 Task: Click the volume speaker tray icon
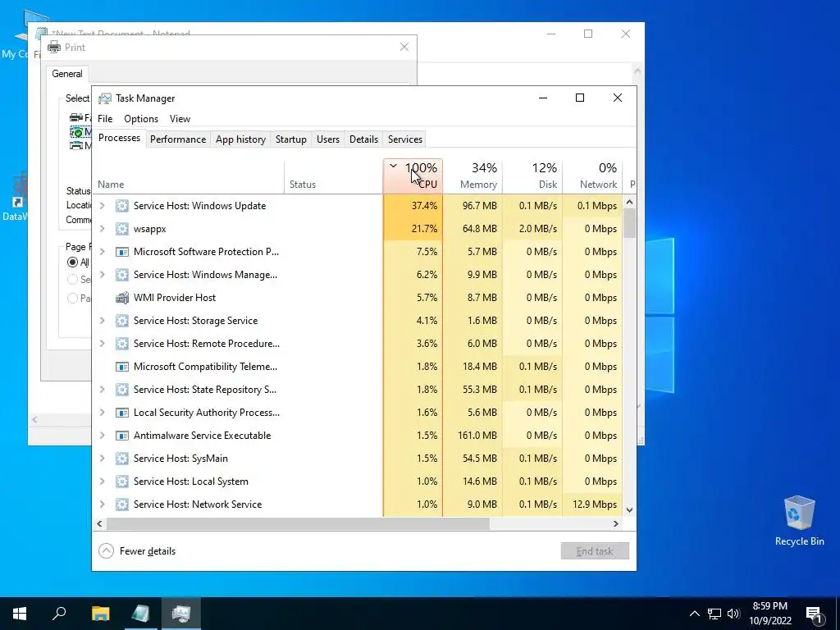(733, 614)
